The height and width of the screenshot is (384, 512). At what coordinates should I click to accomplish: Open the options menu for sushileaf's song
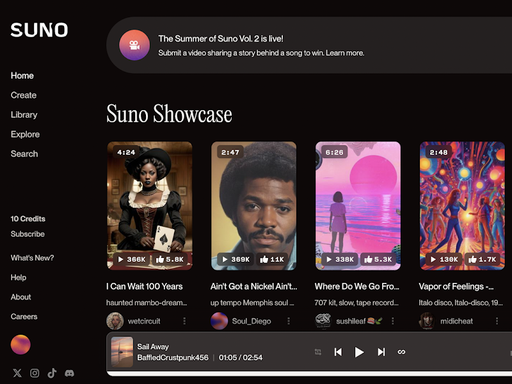pyautogui.click(x=393, y=321)
